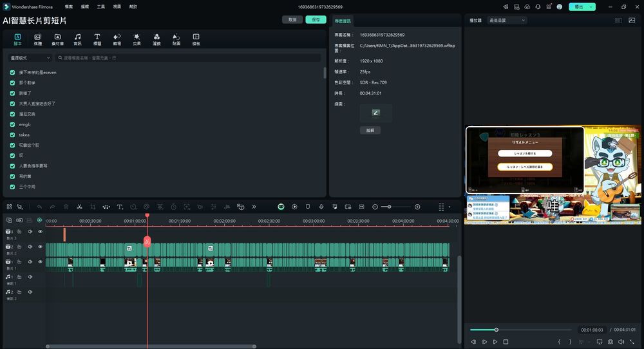Click the player progress slider handle
644x349 pixels.
coord(496,330)
